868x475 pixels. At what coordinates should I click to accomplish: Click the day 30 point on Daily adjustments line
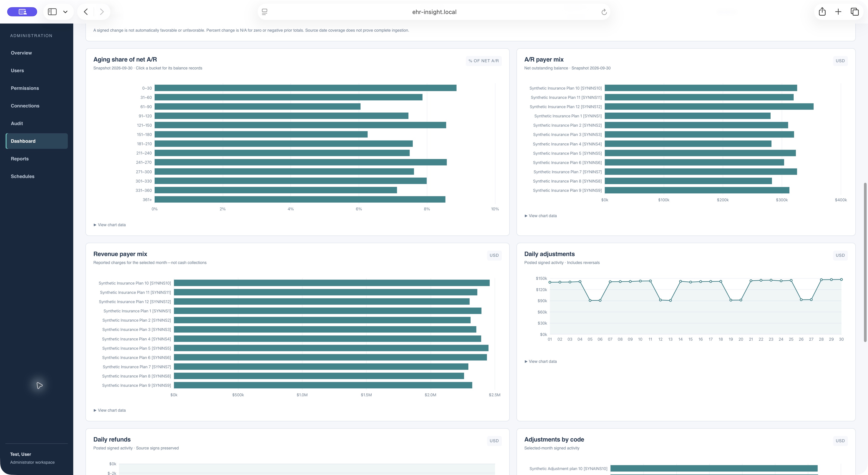(x=841, y=280)
